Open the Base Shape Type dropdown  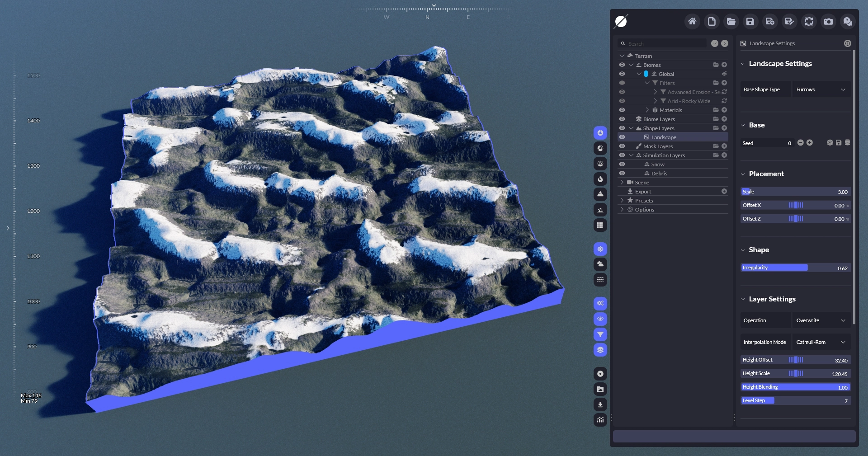[x=821, y=89]
